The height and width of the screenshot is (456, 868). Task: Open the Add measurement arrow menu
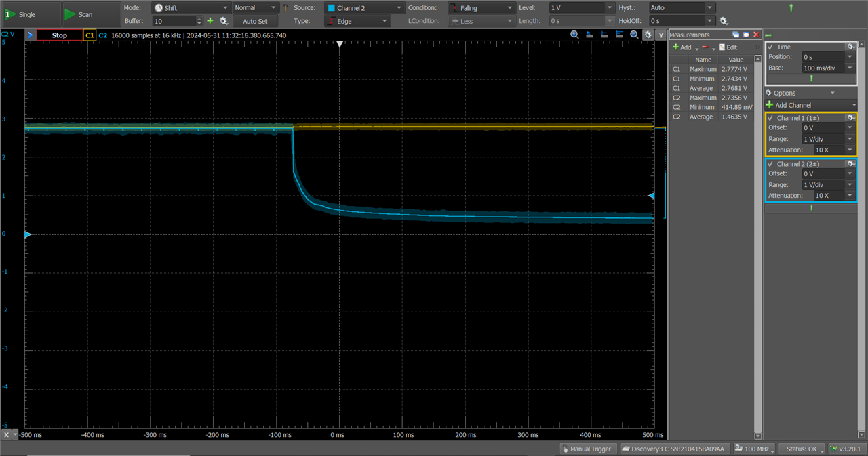(x=696, y=49)
